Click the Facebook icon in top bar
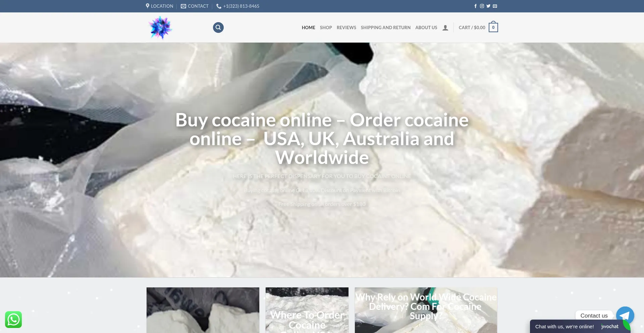 click(x=475, y=6)
